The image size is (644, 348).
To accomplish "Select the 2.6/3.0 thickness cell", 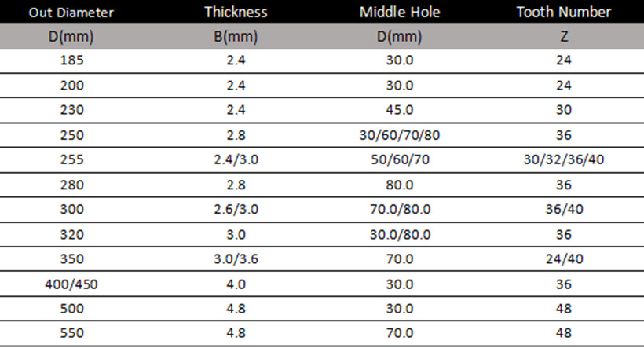I will 236,210.
